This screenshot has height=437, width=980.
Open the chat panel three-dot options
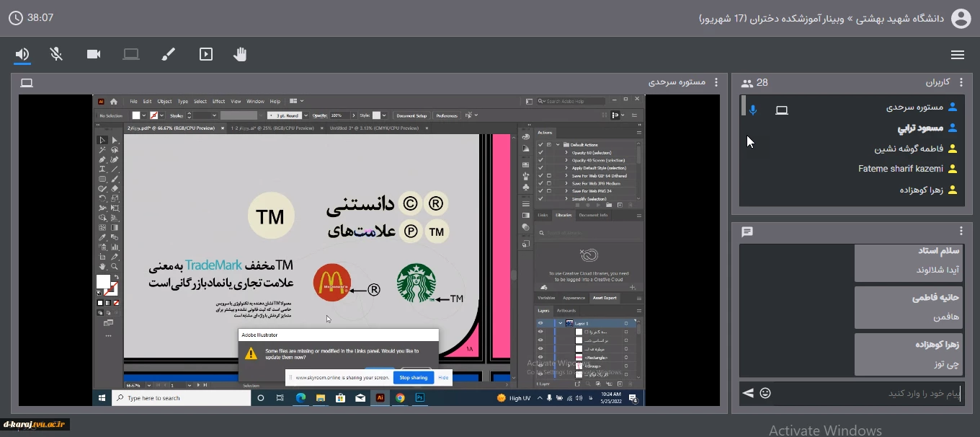click(x=961, y=231)
